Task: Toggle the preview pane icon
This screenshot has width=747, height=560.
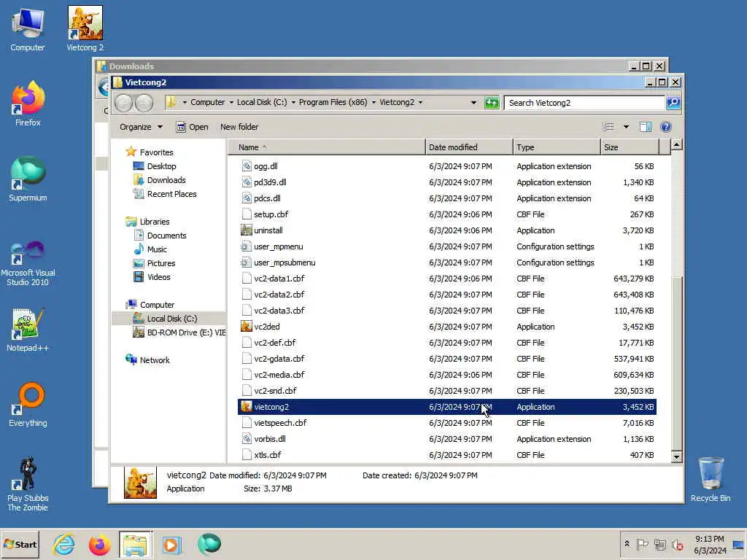Action: pyautogui.click(x=645, y=127)
